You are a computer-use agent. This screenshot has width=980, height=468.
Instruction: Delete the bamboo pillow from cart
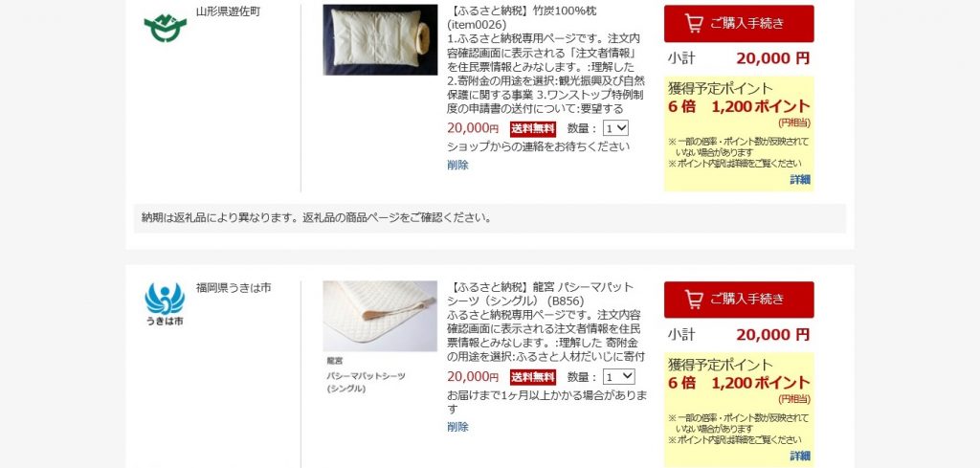(457, 165)
